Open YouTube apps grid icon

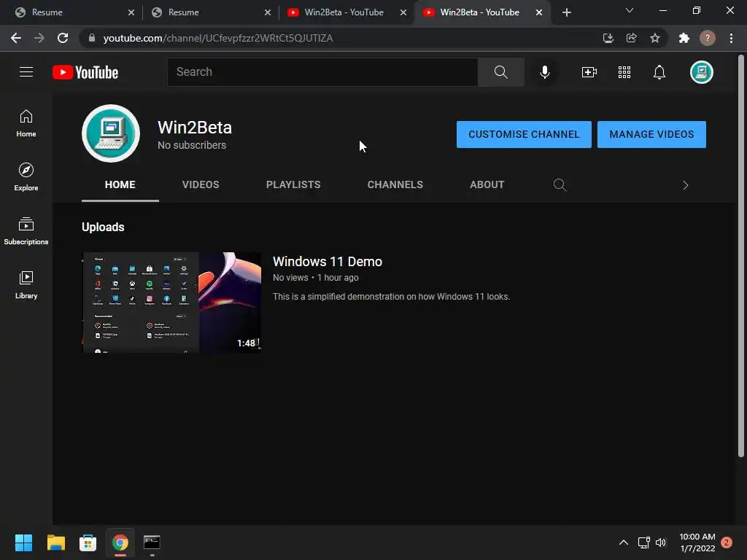(x=624, y=72)
